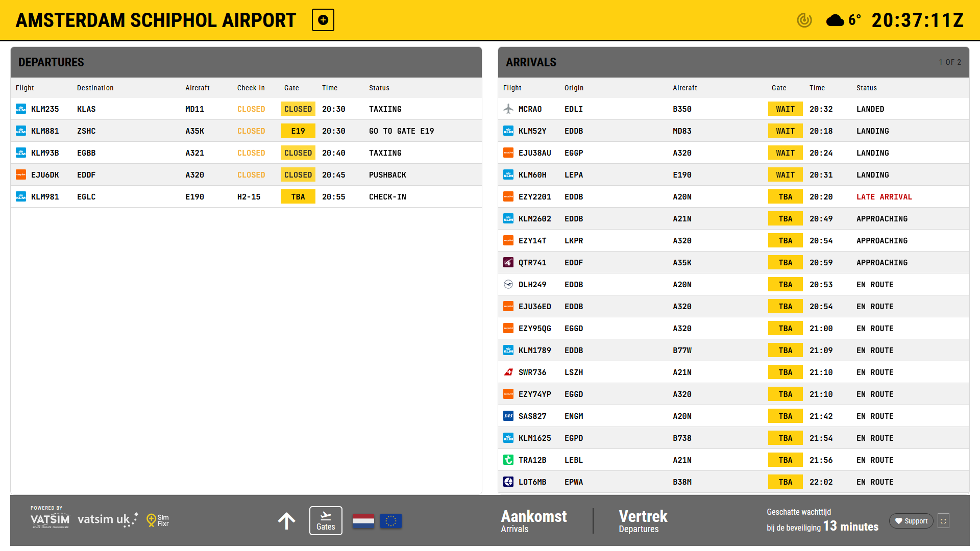Click the up arrow icon in footer
The height and width of the screenshot is (551, 980).
coord(286,521)
